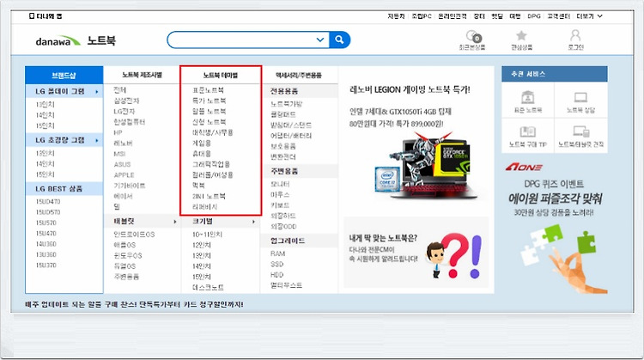
Task: Open 온라인견적 in the top navigation
Action: [453, 16]
